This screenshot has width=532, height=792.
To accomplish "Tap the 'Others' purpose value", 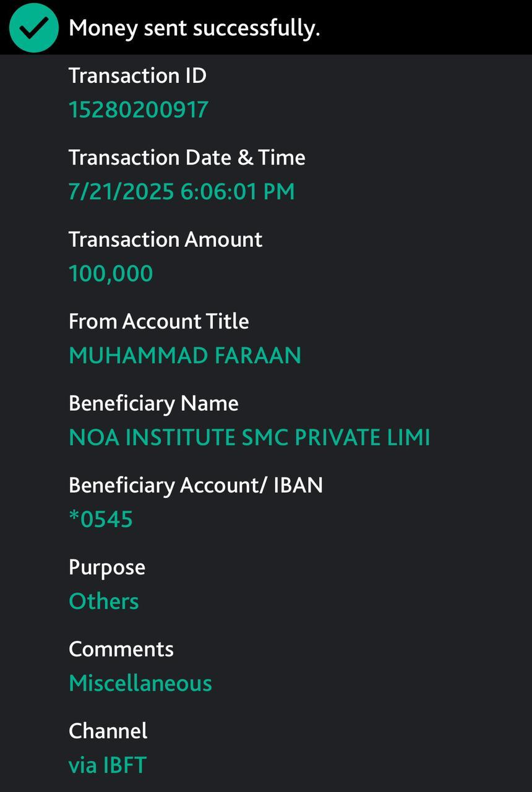I will (104, 601).
